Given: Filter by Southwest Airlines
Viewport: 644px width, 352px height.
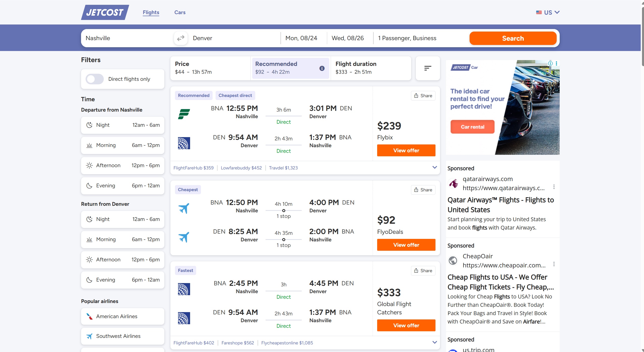Looking at the screenshot, I should tap(123, 336).
